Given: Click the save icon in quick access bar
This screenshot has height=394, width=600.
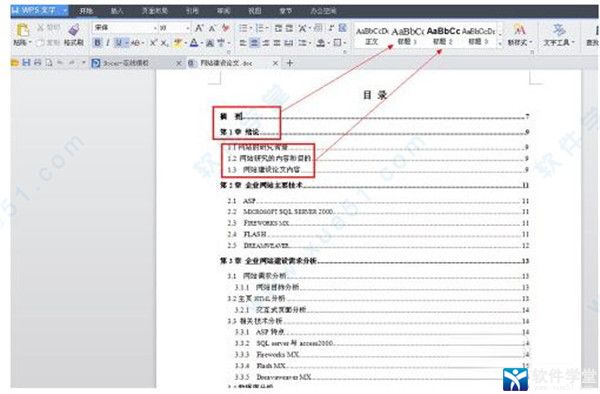Looking at the screenshot, I should (x=26, y=62).
